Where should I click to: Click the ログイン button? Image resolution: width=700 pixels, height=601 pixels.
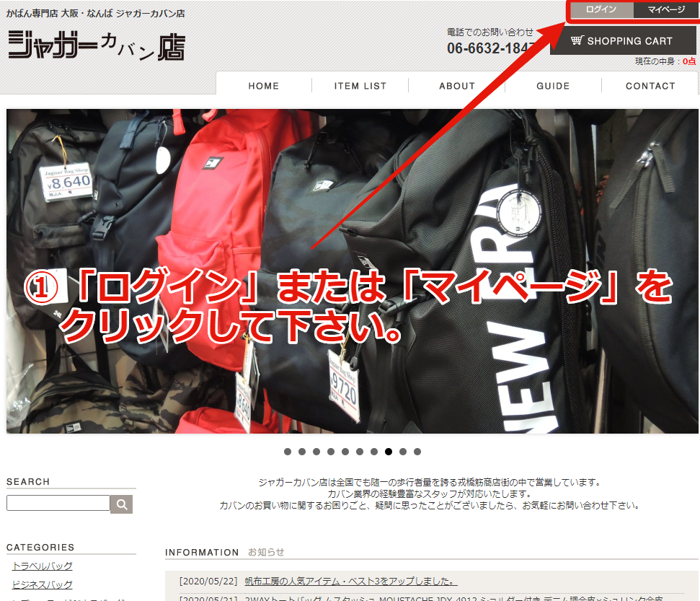coord(601,10)
